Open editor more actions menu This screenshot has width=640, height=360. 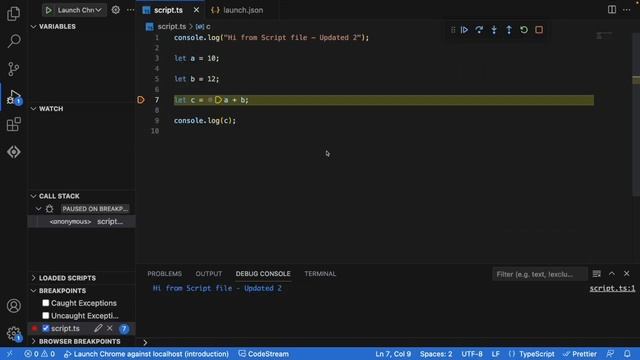(x=627, y=10)
